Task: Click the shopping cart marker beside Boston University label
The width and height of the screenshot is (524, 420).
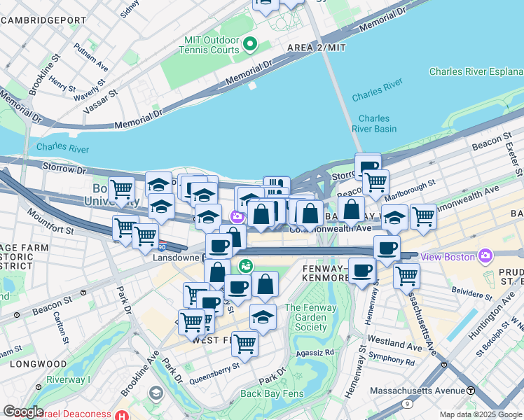Action: pyautogui.click(x=122, y=191)
